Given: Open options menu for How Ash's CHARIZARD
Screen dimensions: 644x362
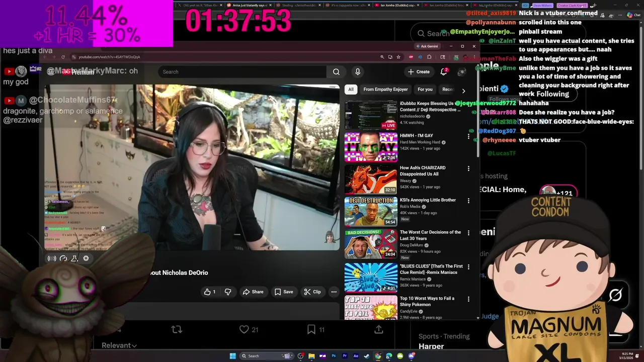Looking at the screenshot, I should point(468,168).
